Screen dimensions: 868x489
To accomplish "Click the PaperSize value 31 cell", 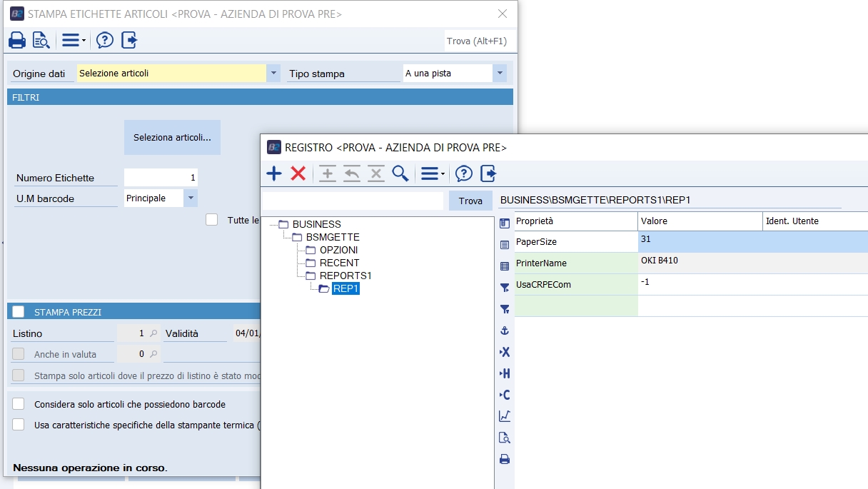I will (x=753, y=242).
